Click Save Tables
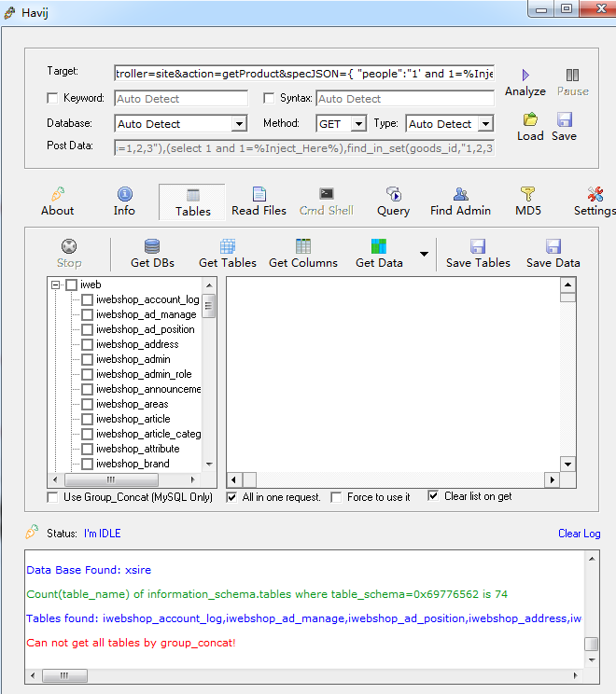The height and width of the screenshot is (694, 616). tap(478, 254)
